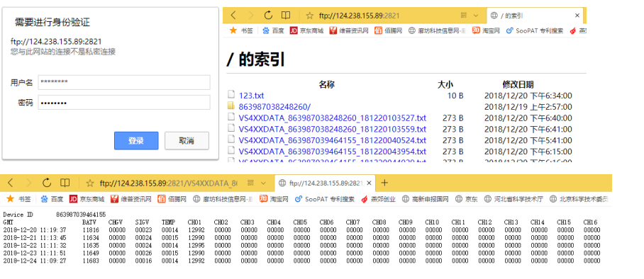Expand address dropdown chevron in index page browser
This screenshot has height=279, width=644.
[476, 16]
